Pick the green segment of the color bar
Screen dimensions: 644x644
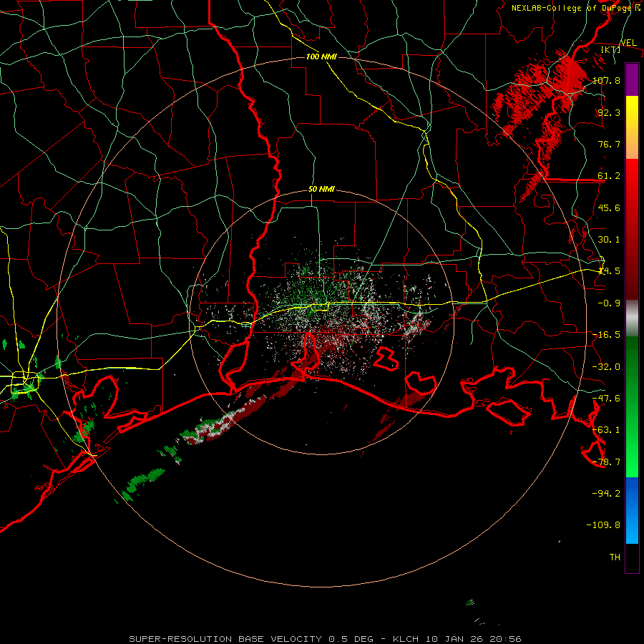632,406
